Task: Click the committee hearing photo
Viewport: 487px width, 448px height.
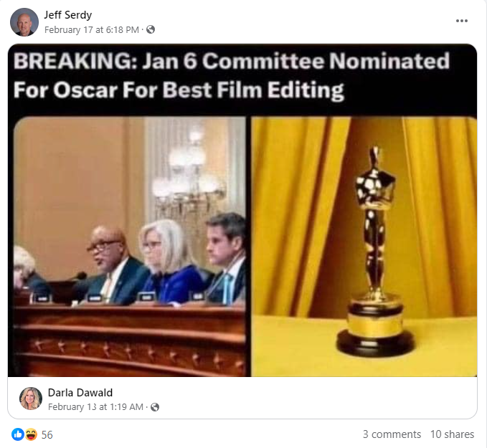Action: pos(130,247)
